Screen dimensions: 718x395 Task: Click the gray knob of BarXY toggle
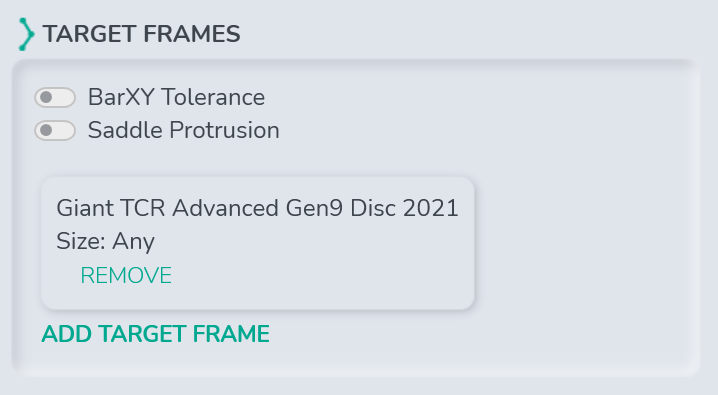click(x=46, y=97)
